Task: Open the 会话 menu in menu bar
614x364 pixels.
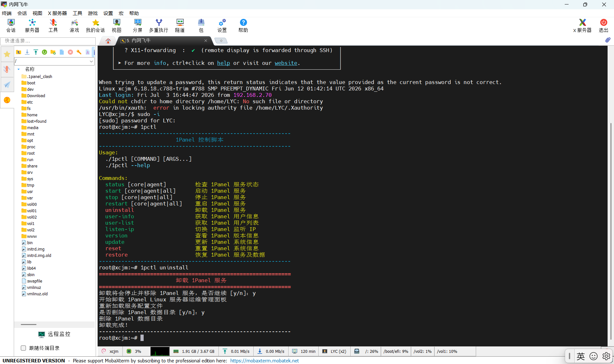Action: 22,13
